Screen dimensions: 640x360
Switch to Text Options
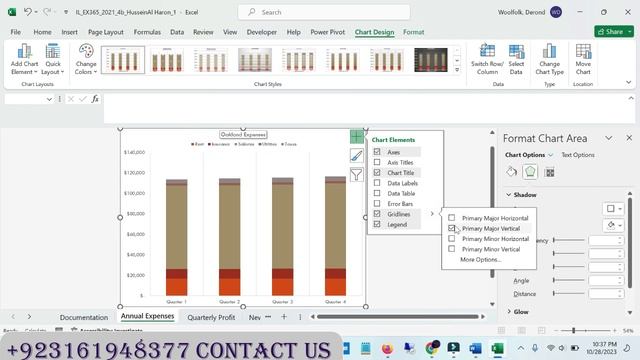click(578, 155)
